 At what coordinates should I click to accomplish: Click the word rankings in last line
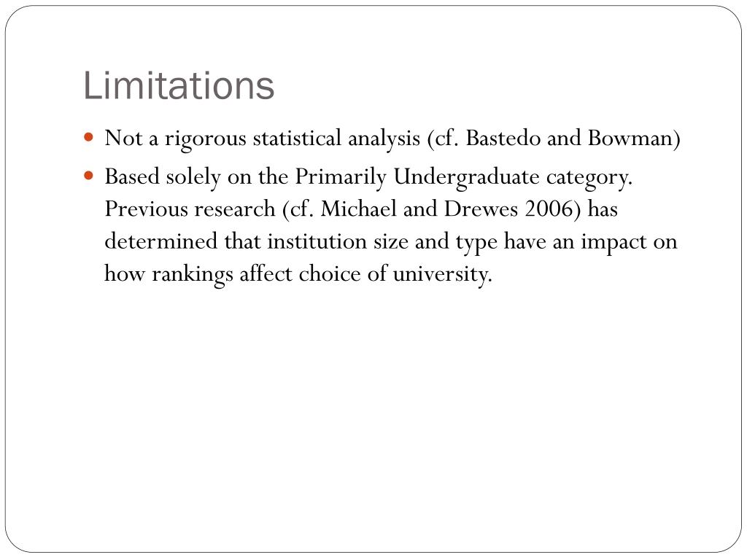(x=193, y=275)
